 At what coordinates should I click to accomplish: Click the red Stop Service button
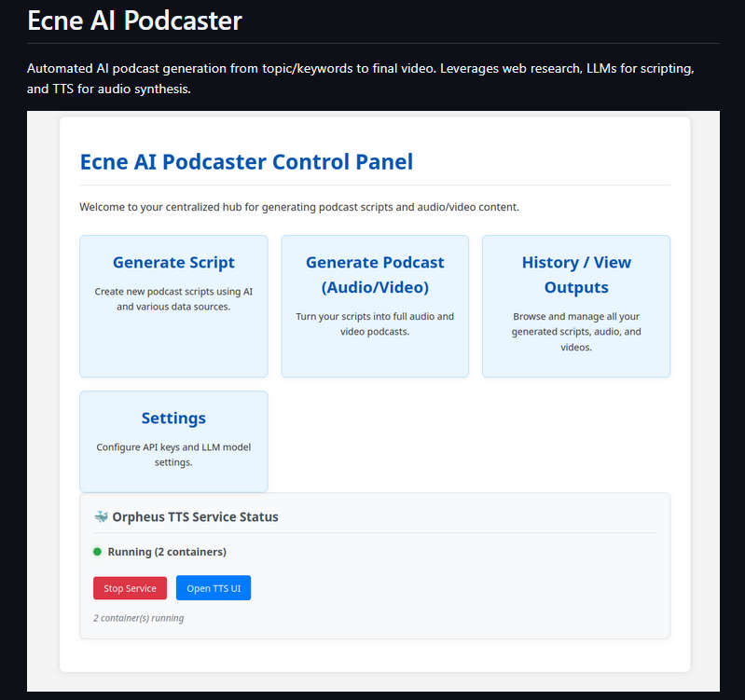(130, 588)
